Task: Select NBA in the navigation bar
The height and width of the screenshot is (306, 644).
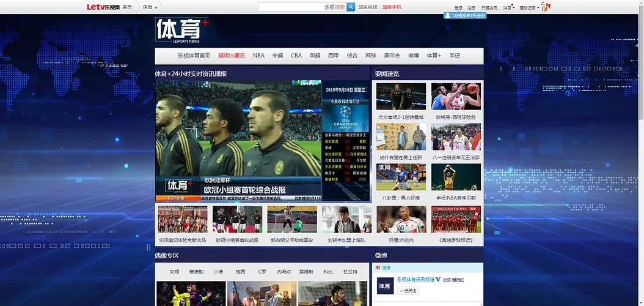Action: (258, 56)
